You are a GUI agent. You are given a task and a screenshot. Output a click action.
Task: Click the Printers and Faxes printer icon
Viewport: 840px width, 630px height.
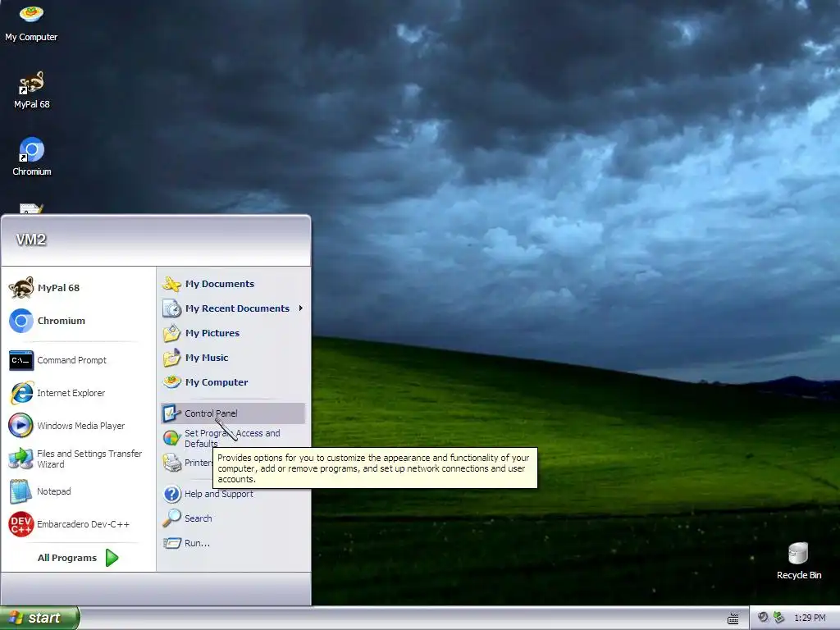tap(172, 463)
